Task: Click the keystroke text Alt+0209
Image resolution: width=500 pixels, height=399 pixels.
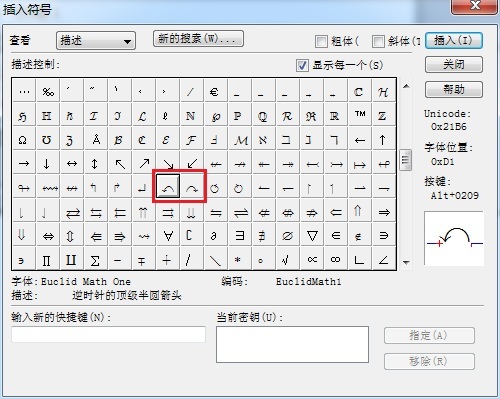Action: point(455,195)
